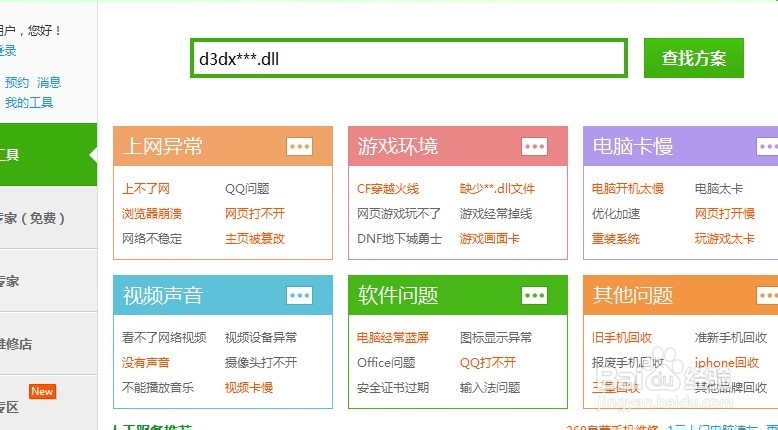
Task: Open the 缺少**.dll文件 fix
Action: [x=497, y=188]
